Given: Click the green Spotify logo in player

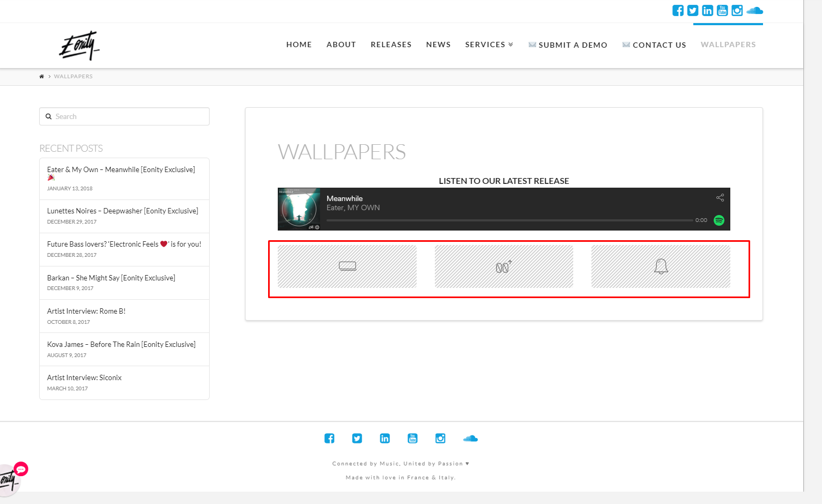Looking at the screenshot, I should (x=719, y=220).
